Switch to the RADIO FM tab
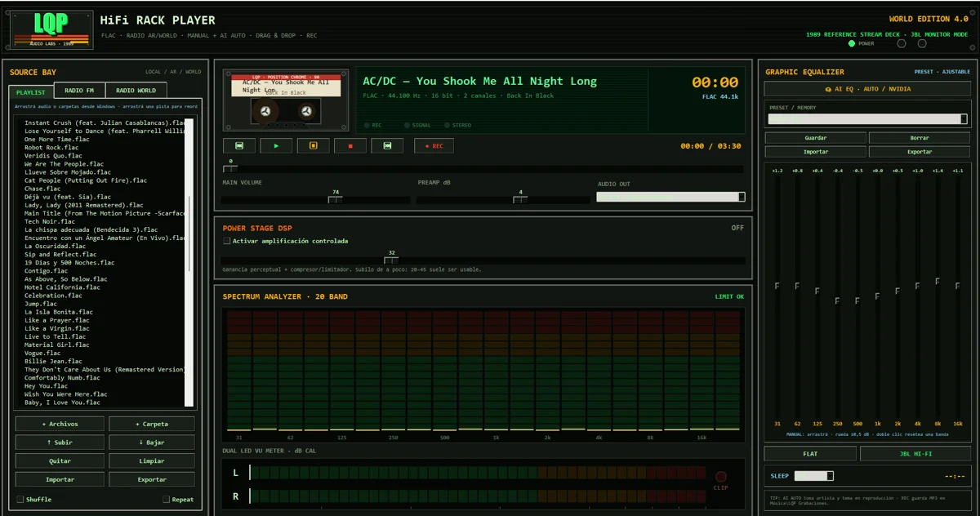This screenshot has width=980, height=516. [x=79, y=91]
